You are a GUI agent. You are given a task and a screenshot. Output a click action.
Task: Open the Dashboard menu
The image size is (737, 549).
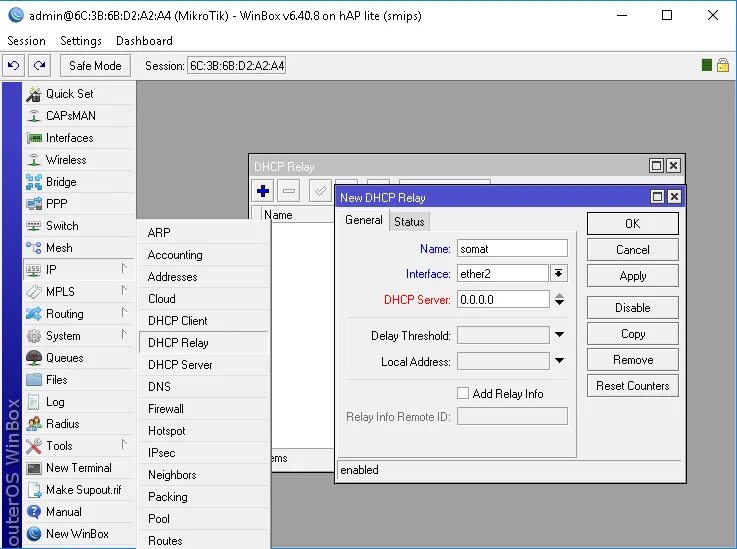pos(144,41)
